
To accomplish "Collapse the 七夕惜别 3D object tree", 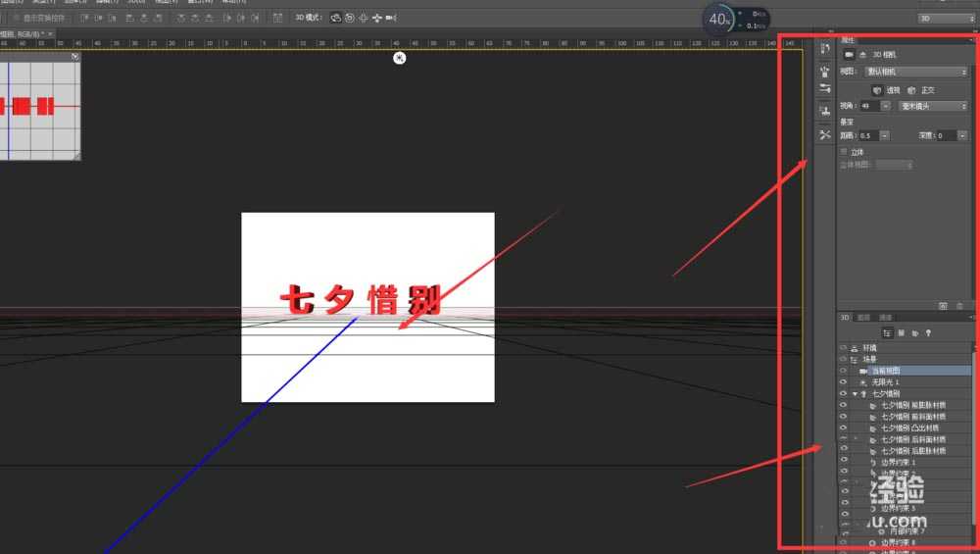I will (854, 394).
